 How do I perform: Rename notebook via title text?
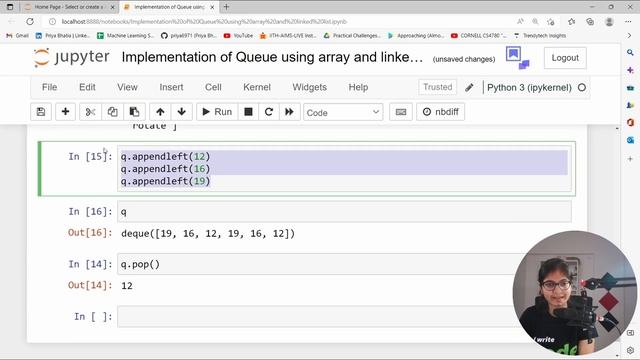coord(272,58)
